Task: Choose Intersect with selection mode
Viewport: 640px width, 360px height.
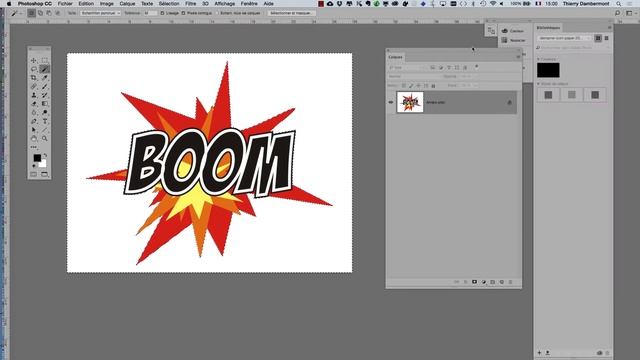Action: pos(58,13)
